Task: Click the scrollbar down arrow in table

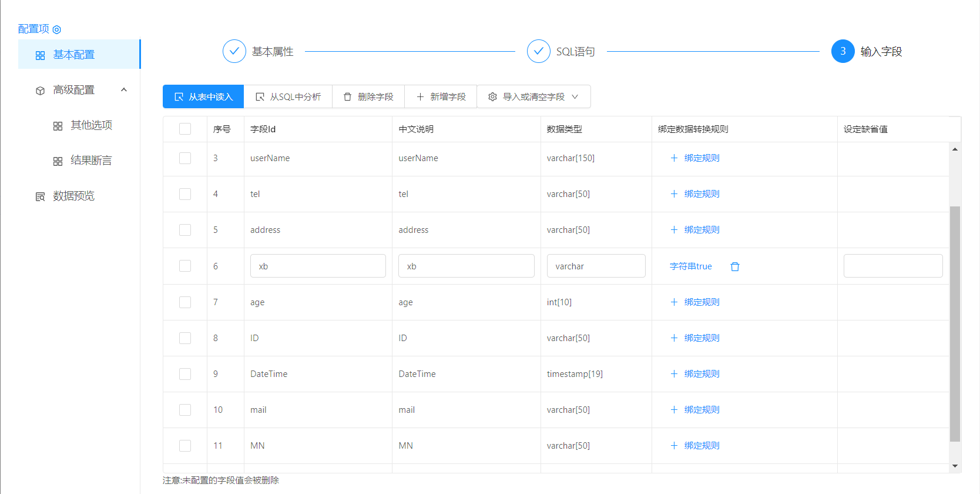Action: click(x=955, y=466)
